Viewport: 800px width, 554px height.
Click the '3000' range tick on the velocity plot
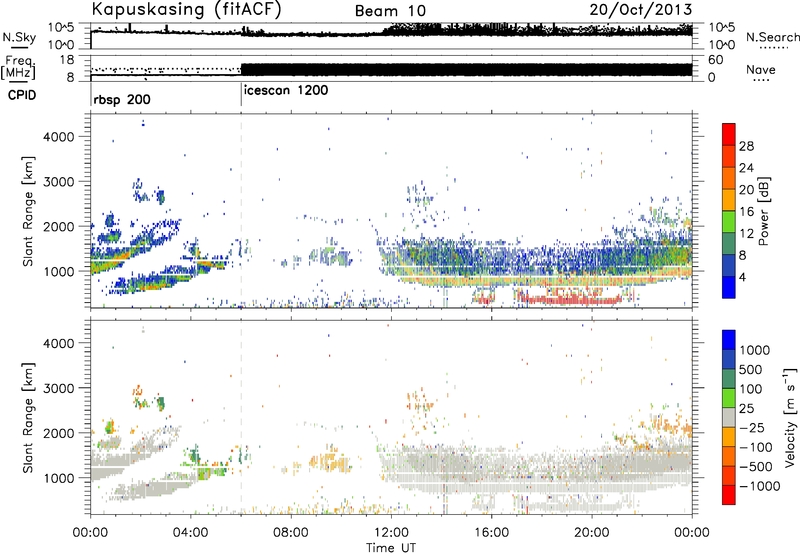pyautogui.click(x=59, y=388)
